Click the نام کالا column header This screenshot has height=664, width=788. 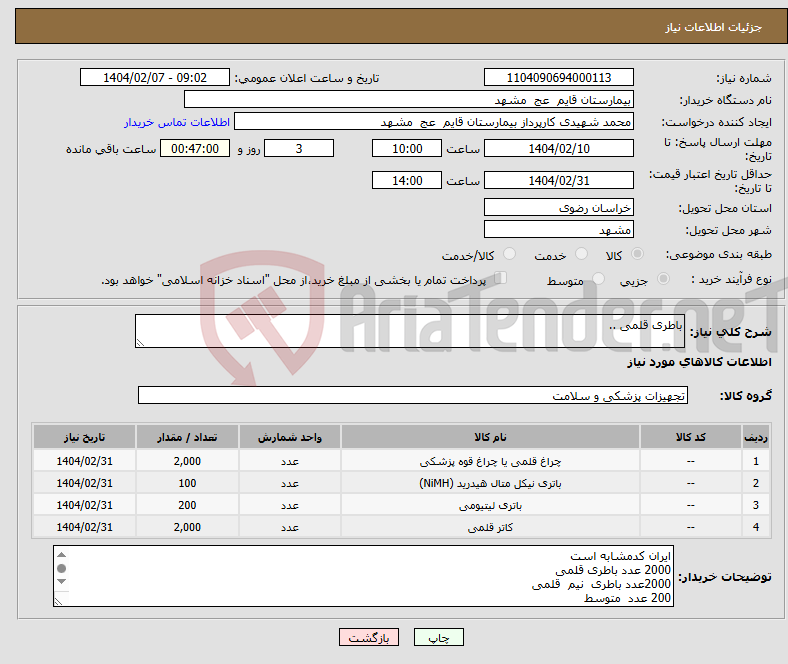click(490, 437)
